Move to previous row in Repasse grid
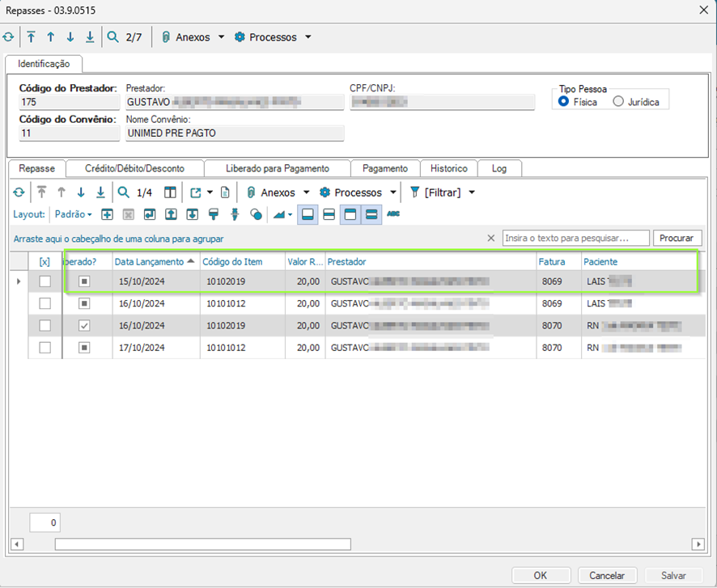The image size is (717, 588). tap(62, 192)
